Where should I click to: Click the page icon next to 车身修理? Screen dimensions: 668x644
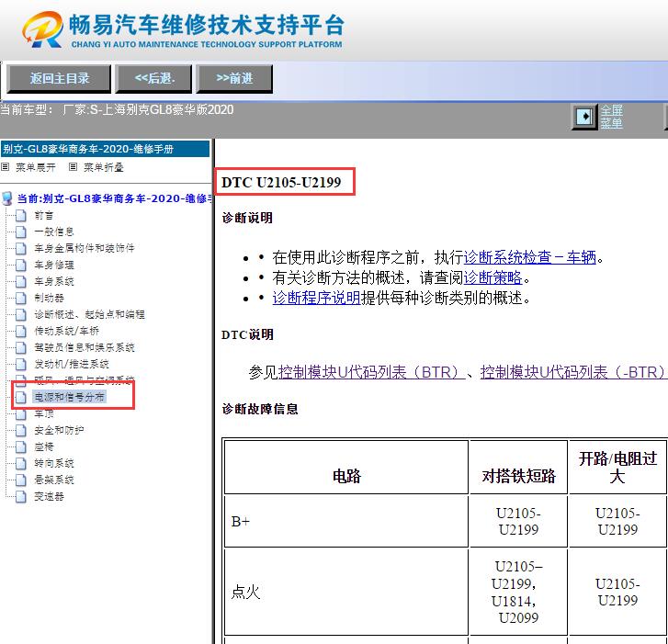click(20, 265)
